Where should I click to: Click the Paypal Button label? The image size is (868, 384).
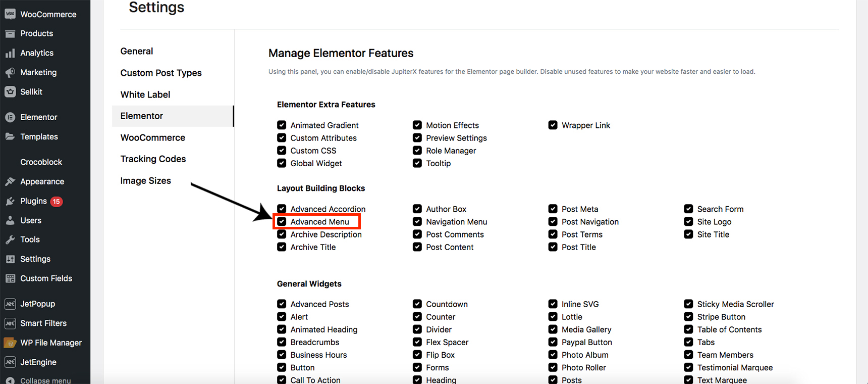pyautogui.click(x=587, y=342)
